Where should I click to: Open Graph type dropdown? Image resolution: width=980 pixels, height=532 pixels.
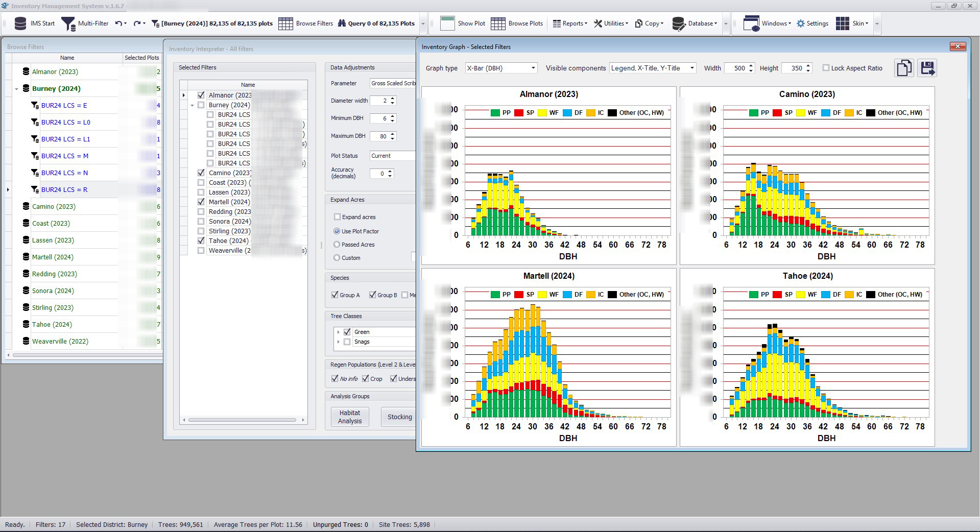point(533,68)
